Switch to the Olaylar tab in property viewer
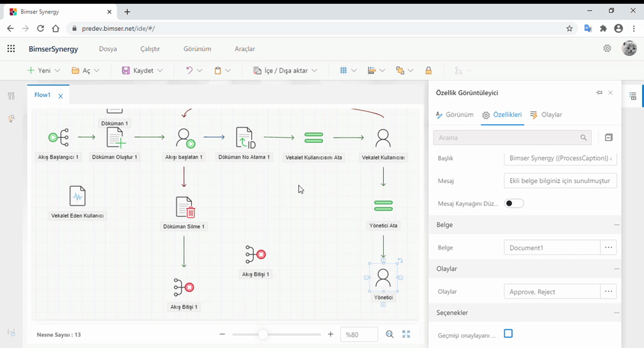The width and height of the screenshot is (644, 348). (x=546, y=115)
